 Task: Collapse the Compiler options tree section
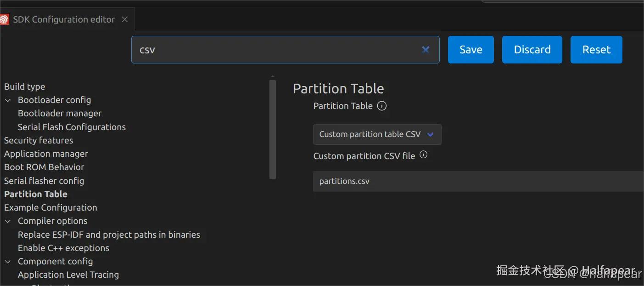click(8, 221)
